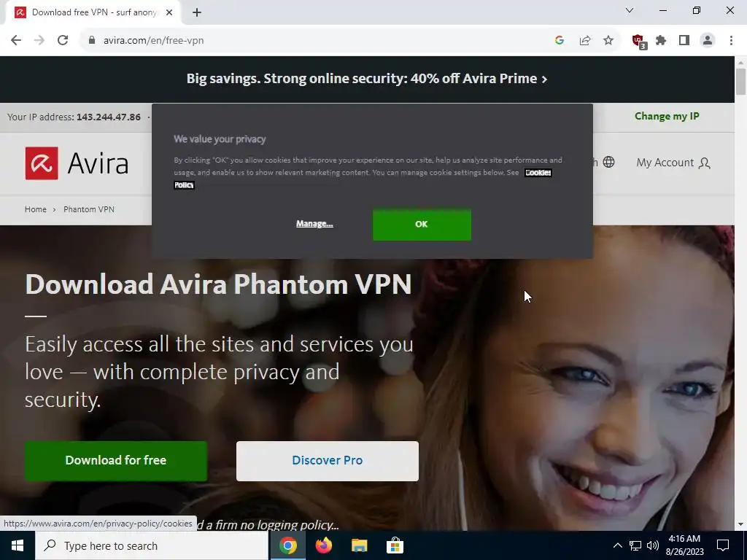This screenshot has width=747, height=560.
Task: Click the Phantom VPN breadcrumb
Action: click(x=89, y=209)
